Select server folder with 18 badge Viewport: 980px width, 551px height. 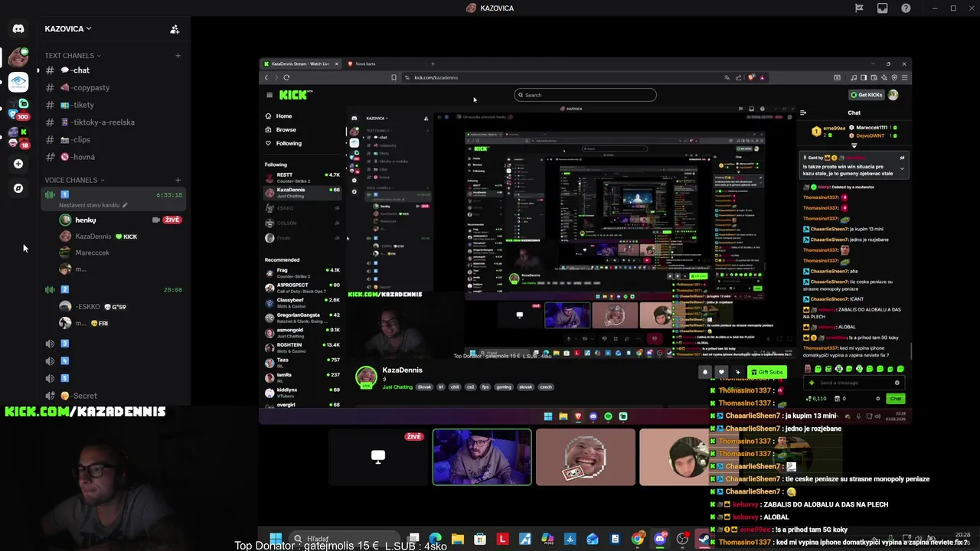click(18, 138)
